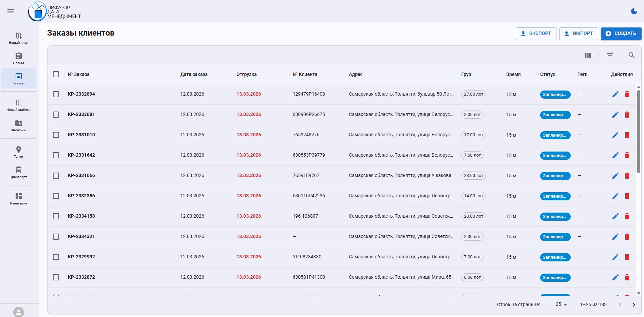Open Точки in the sidebar

[x=19, y=152]
